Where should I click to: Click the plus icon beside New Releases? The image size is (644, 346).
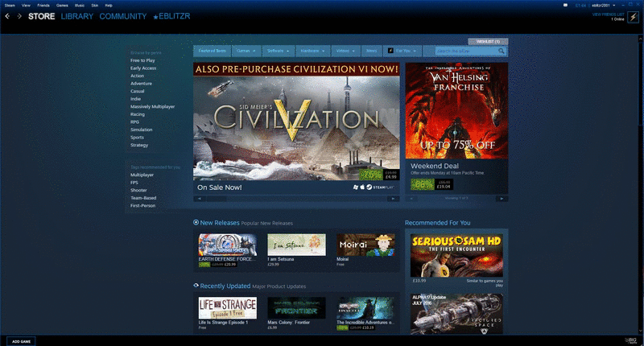(x=196, y=222)
